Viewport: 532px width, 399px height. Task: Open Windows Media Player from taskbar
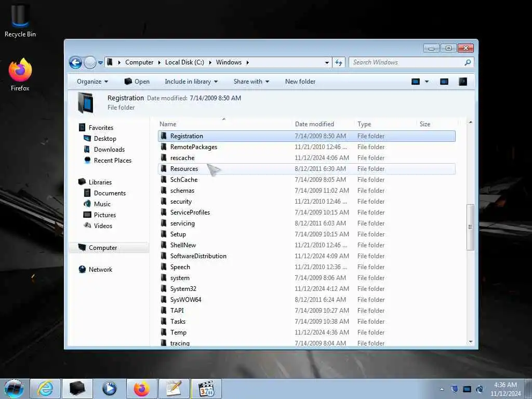(x=109, y=389)
